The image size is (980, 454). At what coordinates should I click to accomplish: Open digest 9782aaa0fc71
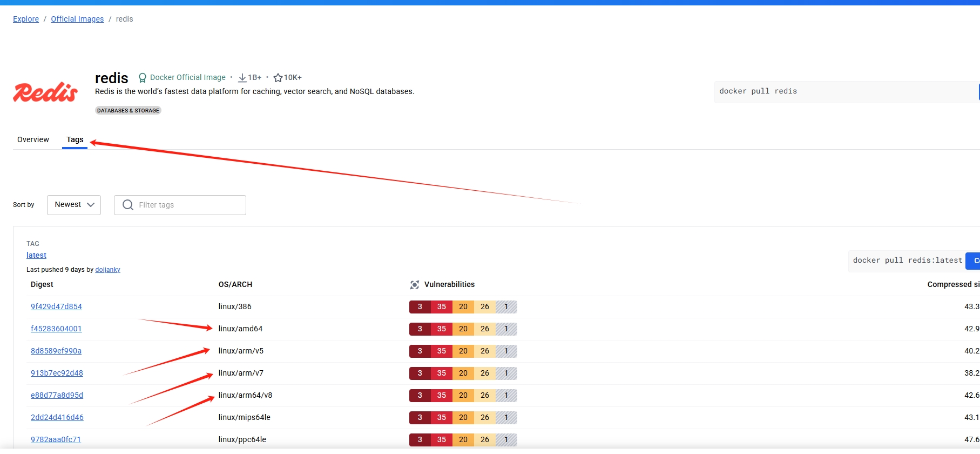(x=56, y=439)
